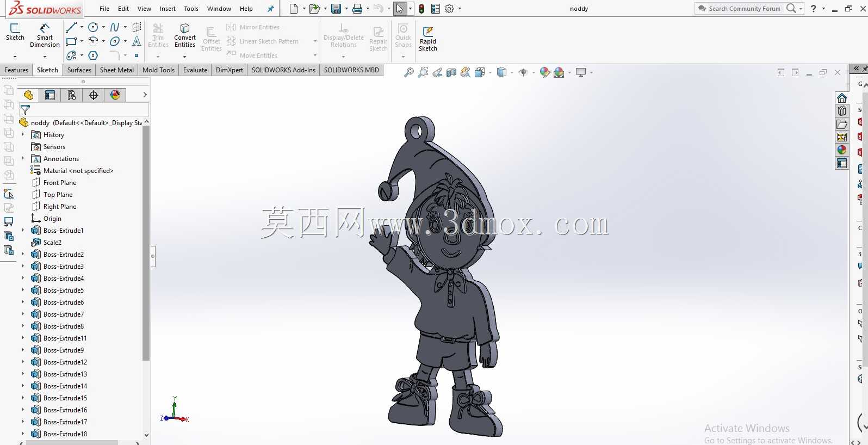Open the DimXpertManager tab icon
Viewport: 868px width, 445px height.
(x=94, y=95)
